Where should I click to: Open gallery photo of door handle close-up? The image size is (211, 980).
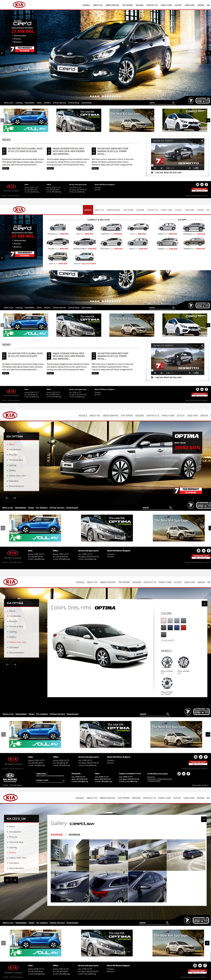(x=147, y=886)
